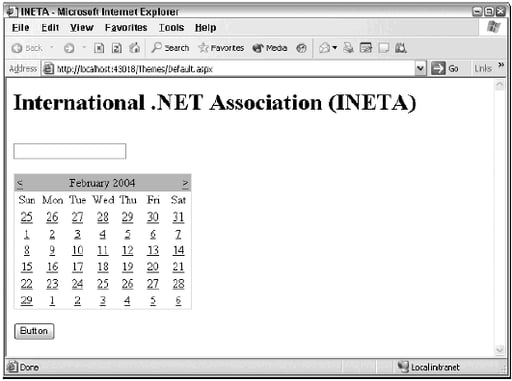The height and width of the screenshot is (381, 512).
Task: Click the Wed column header in calendar
Action: point(103,200)
